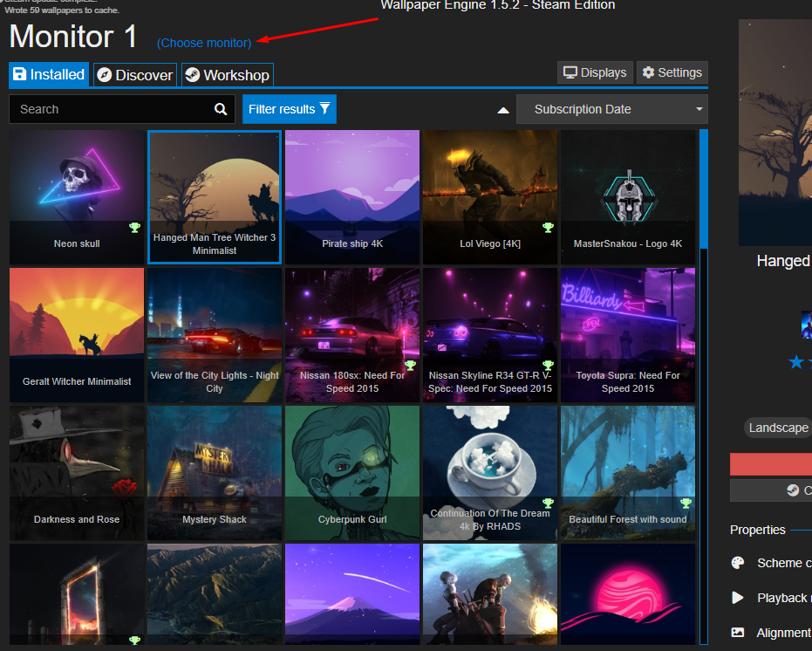Select the Neon skull wallpaper
The image size is (812, 651).
[77, 197]
